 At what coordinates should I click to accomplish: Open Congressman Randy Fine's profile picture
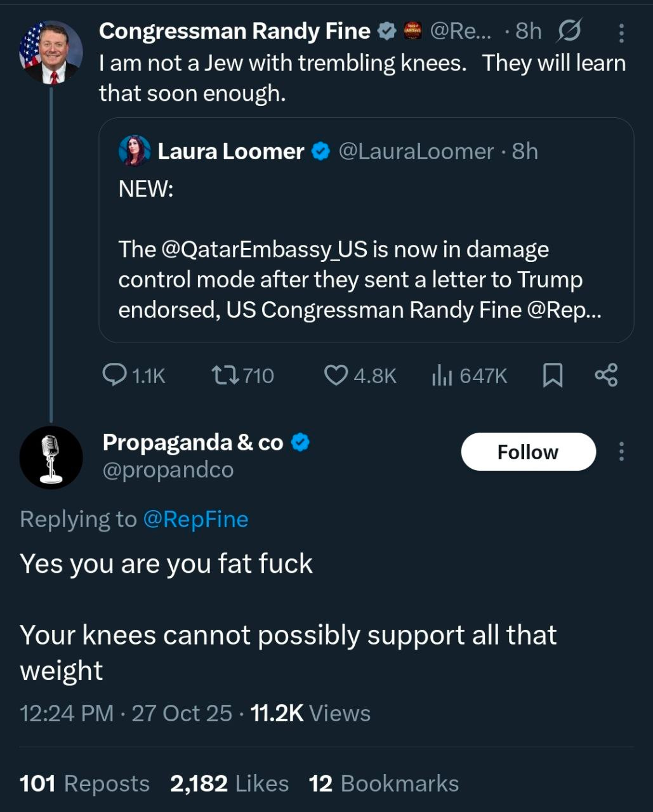click(x=51, y=52)
